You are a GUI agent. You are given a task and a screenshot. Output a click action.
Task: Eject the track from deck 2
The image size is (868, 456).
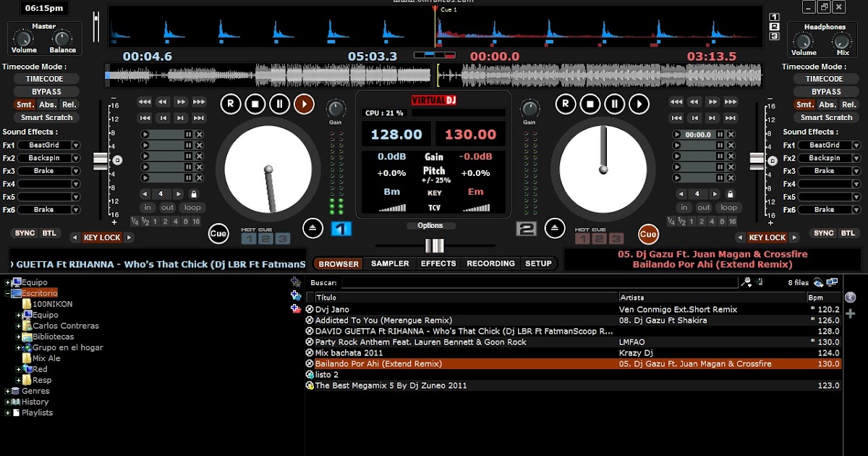[555, 227]
